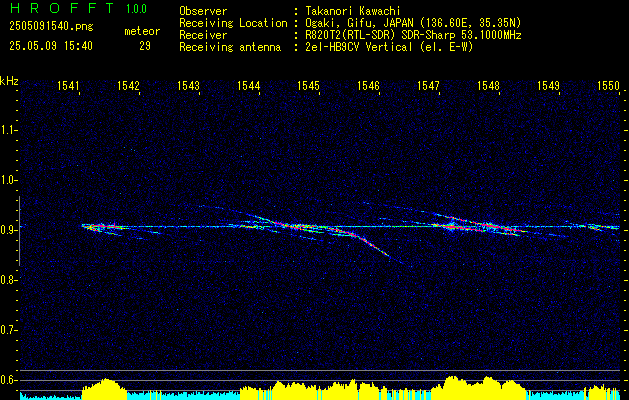
Task: Click the 1547 time marker
Action: tap(428, 86)
